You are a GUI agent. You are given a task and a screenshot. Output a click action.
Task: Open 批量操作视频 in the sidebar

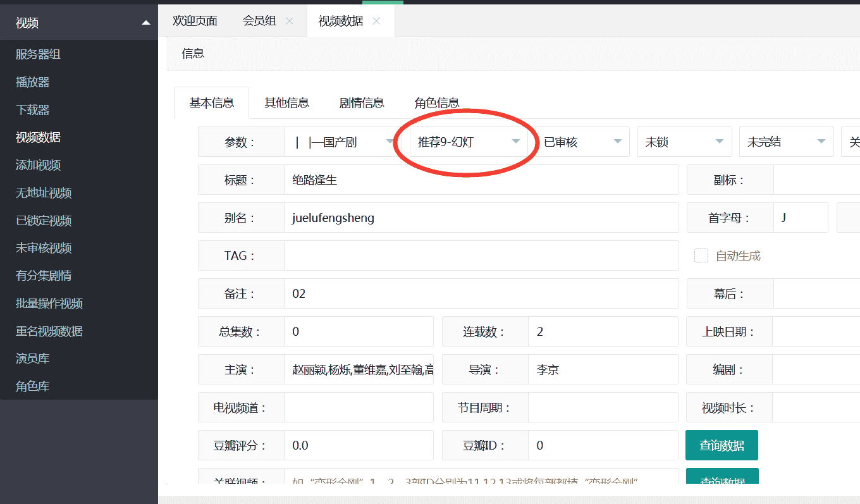[x=44, y=303]
